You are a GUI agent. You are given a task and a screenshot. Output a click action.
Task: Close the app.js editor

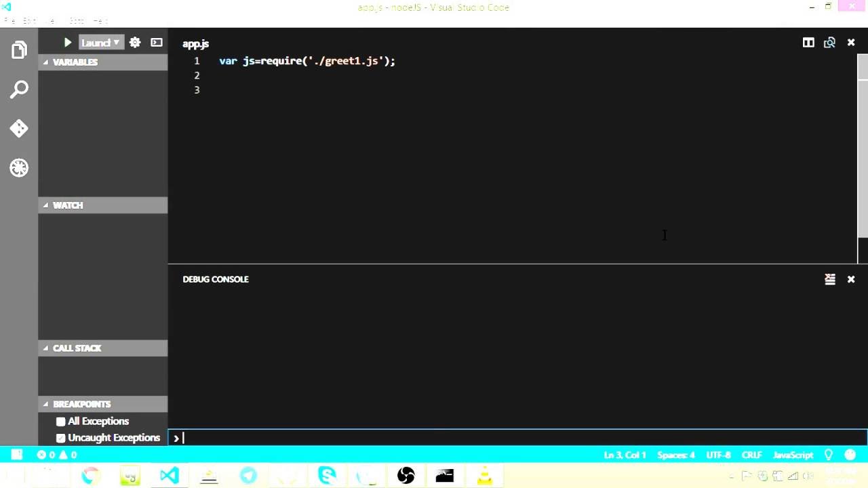click(851, 43)
